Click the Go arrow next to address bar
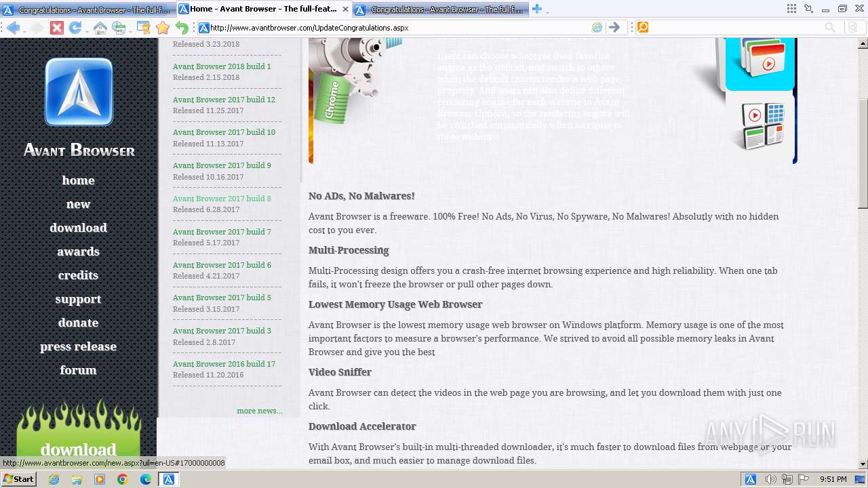 point(614,28)
